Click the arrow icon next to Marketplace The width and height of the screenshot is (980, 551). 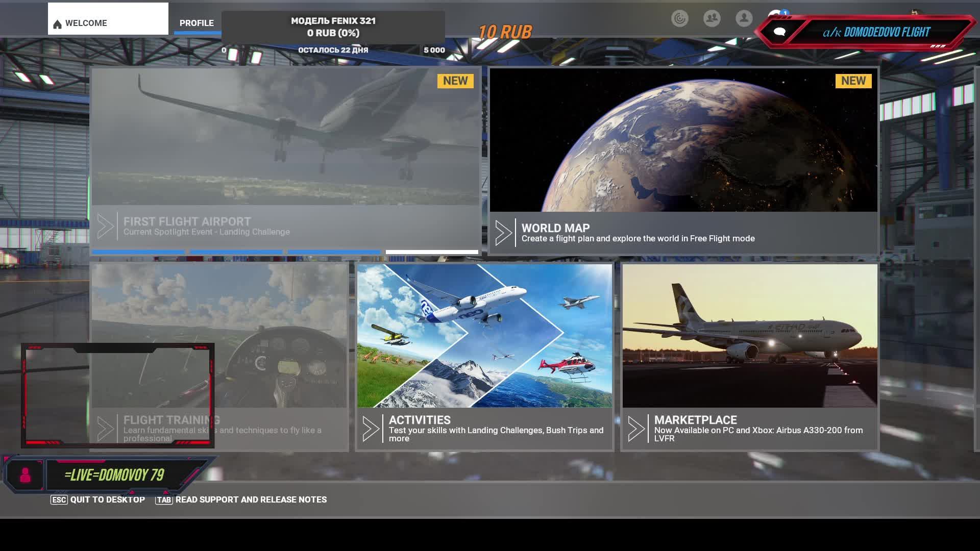[x=636, y=429]
